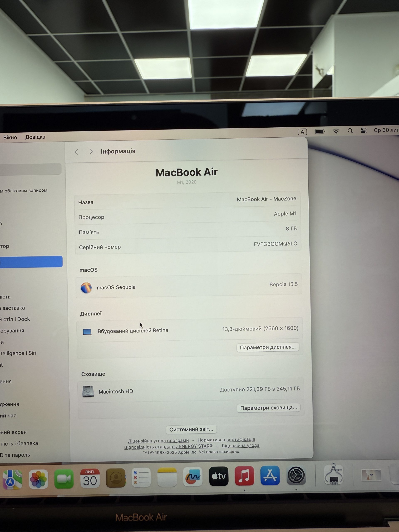This screenshot has height=532, width=399.
Task: Open the Довідка menu
Action: click(35, 137)
